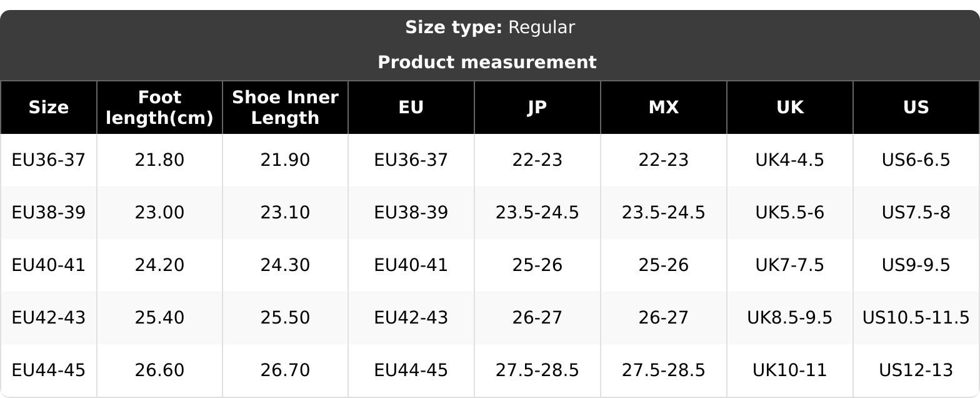Click the Size type Regular label
This screenshot has height=398, width=980.
(489, 28)
